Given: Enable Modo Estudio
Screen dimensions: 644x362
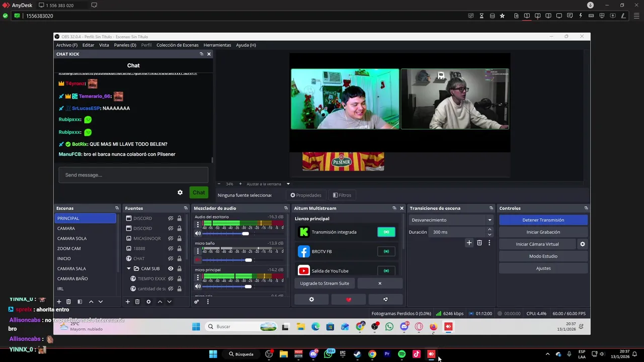Looking at the screenshot, I should [543, 256].
